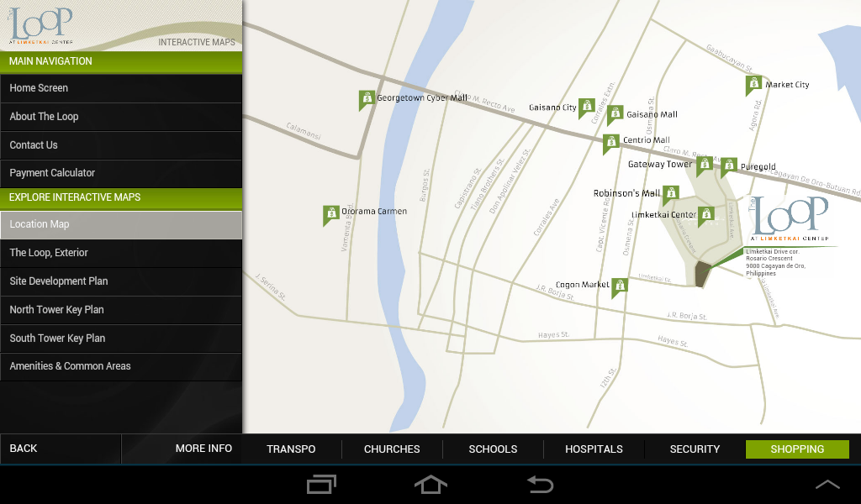
Task: Tap the Centrio Mall label
Action: coord(647,140)
